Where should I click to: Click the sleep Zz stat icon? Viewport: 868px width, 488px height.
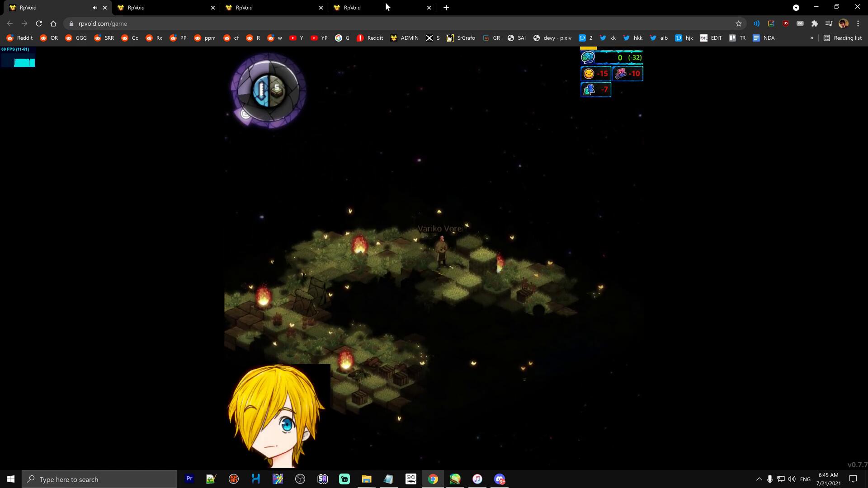(621, 74)
